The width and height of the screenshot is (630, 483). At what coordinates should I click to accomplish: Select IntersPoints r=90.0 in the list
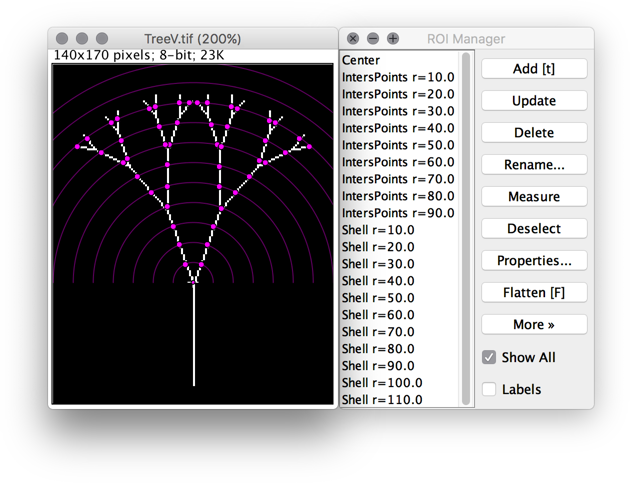[x=399, y=213]
